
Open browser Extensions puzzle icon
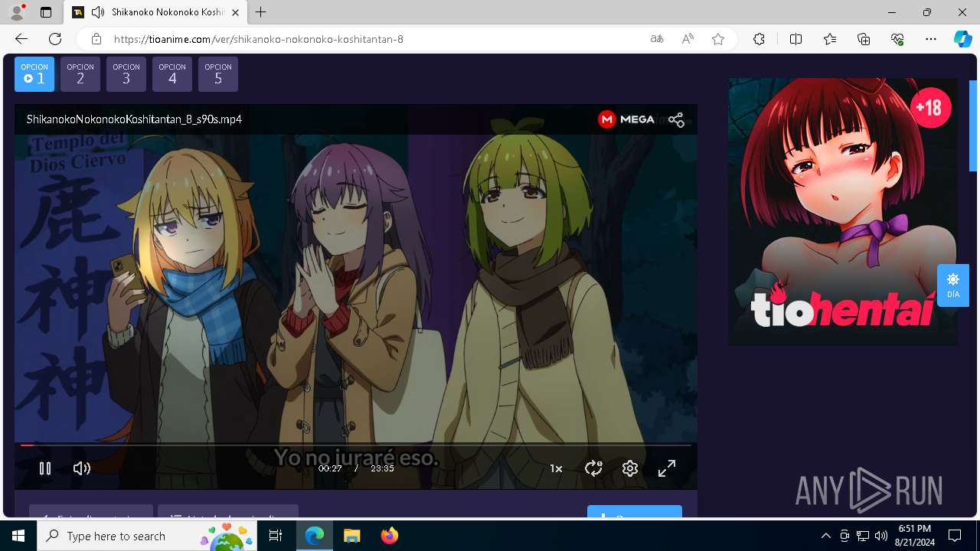coord(759,39)
